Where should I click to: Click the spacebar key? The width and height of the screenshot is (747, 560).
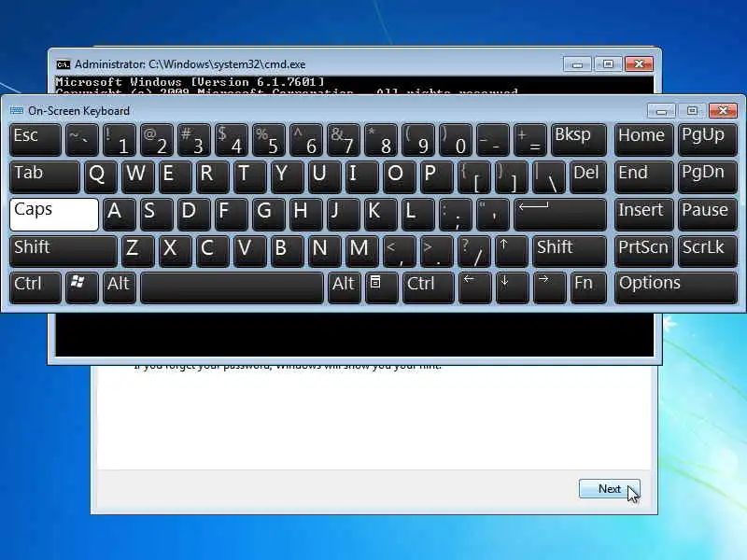[232, 287]
